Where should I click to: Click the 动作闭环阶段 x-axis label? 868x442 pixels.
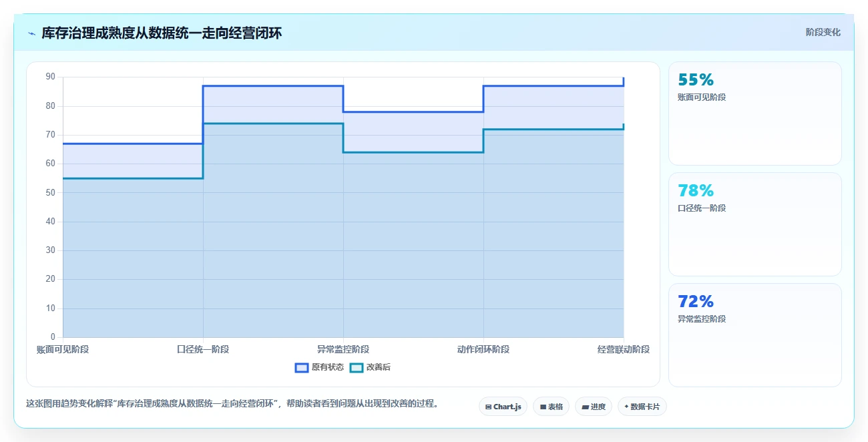483,349
